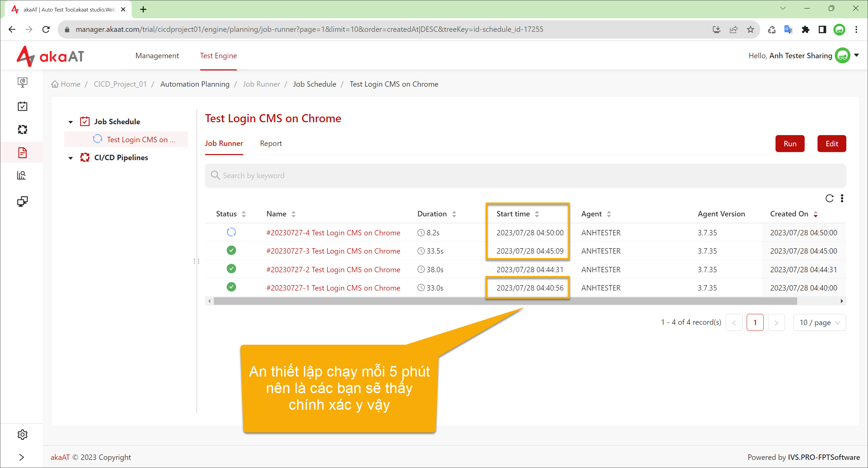This screenshot has height=468, width=868.
Task: Open the settings gear in sidebar
Action: tap(22, 434)
